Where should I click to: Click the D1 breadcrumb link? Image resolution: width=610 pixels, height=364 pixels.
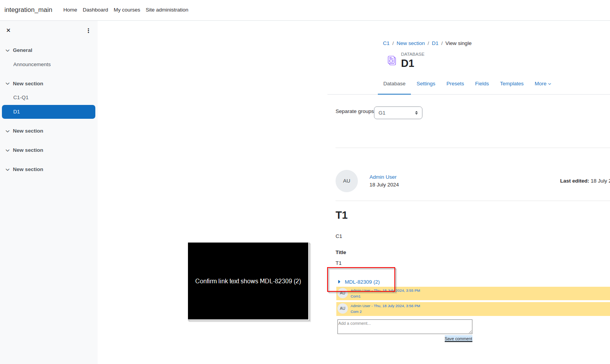(x=435, y=43)
